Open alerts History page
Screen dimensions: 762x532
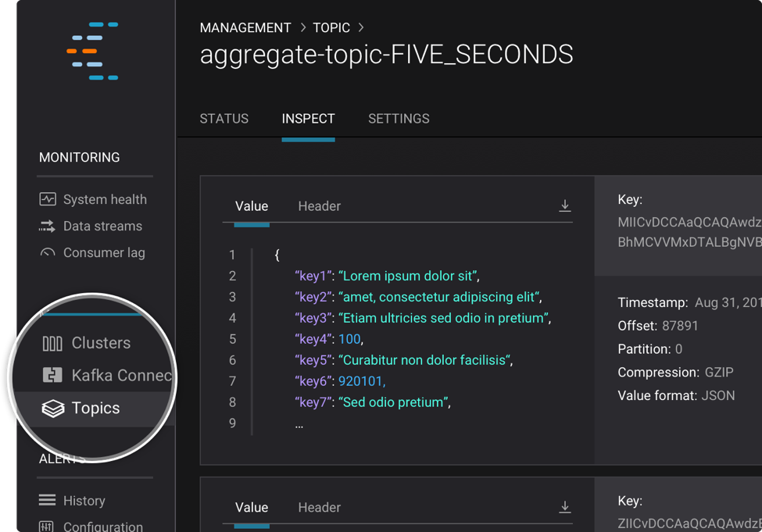tap(84, 501)
